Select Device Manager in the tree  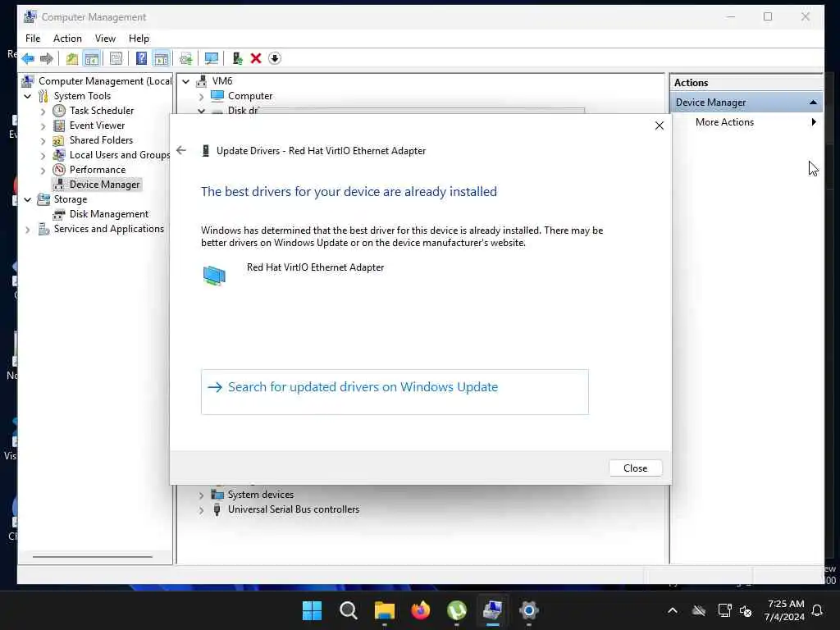pyautogui.click(x=104, y=185)
